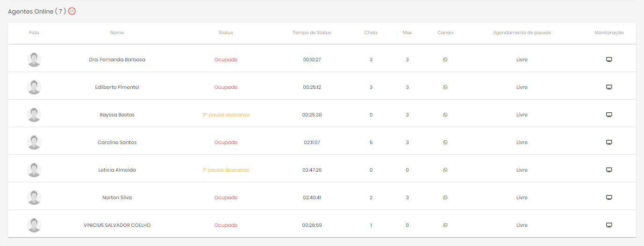Click Norton Silva's avatar photo

point(34,197)
